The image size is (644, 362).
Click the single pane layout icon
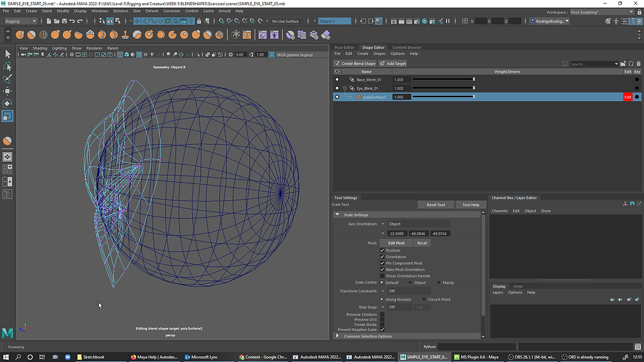pos(7,157)
